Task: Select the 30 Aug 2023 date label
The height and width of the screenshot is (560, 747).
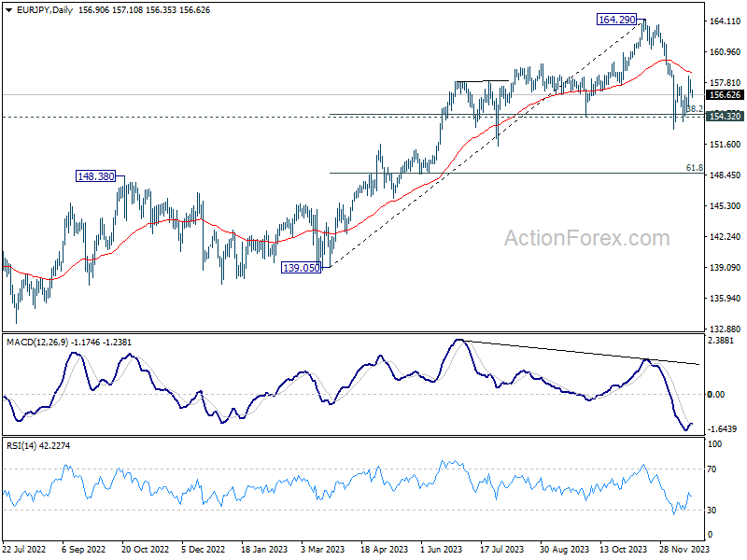Action: (565, 549)
